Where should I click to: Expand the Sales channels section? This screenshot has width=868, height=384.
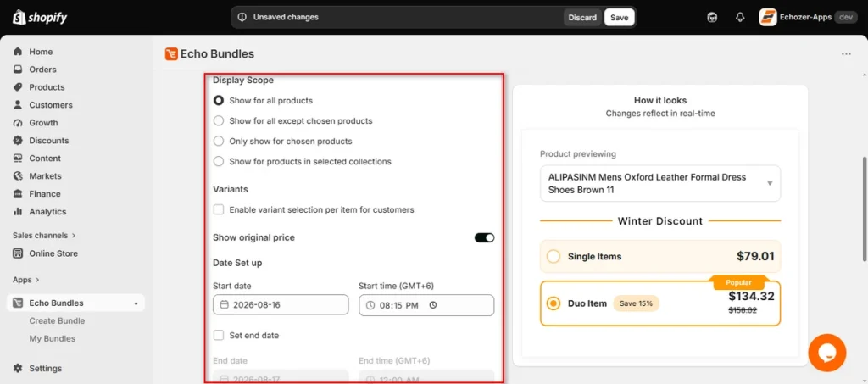click(44, 235)
